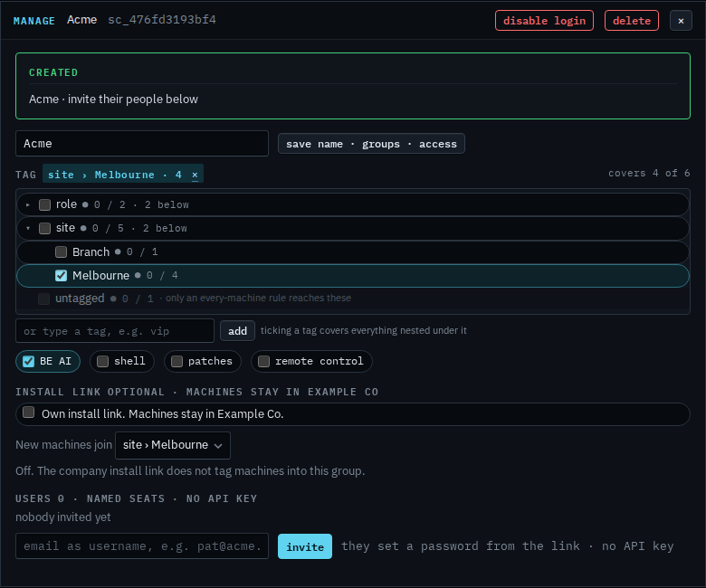Click the account ID sc_476fd3193bf4

[162, 20]
